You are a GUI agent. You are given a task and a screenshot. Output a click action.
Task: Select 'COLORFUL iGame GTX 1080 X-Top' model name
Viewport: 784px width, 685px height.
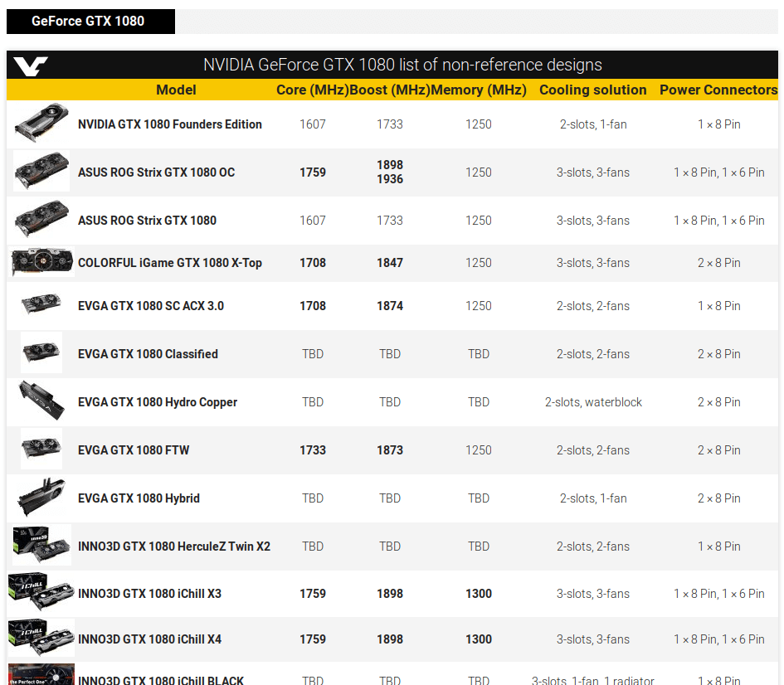click(x=170, y=263)
